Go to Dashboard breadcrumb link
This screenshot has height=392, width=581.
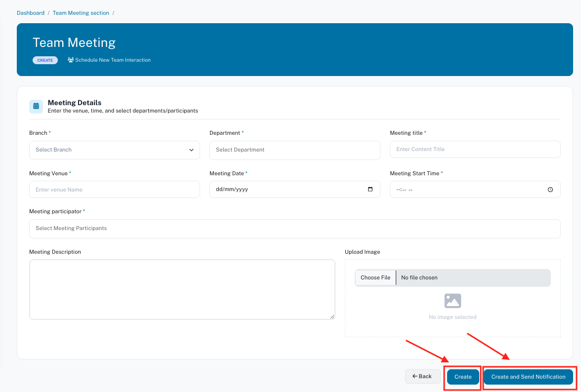[31, 13]
